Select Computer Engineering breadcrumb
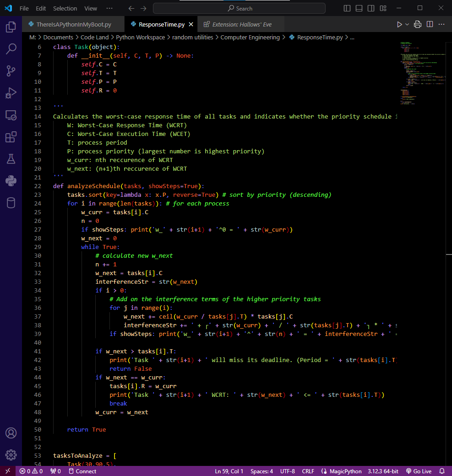 pyautogui.click(x=250, y=38)
